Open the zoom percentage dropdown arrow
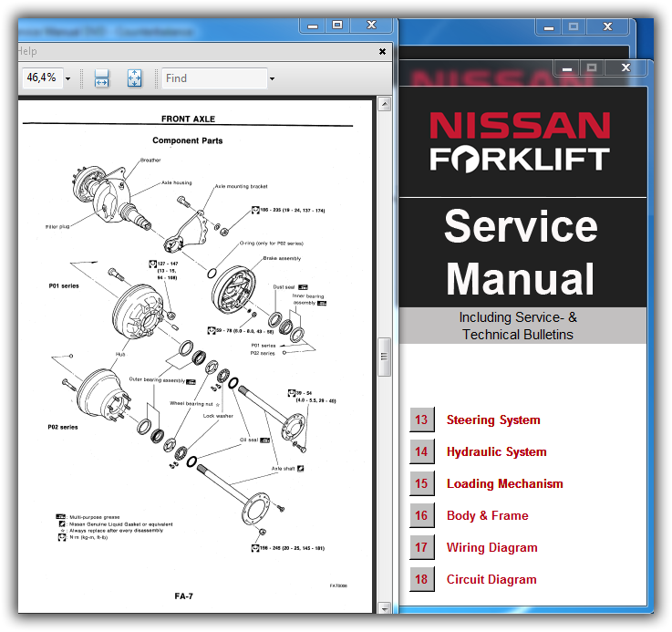Image resolution: width=672 pixels, height=632 pixels. coord(68,79)
